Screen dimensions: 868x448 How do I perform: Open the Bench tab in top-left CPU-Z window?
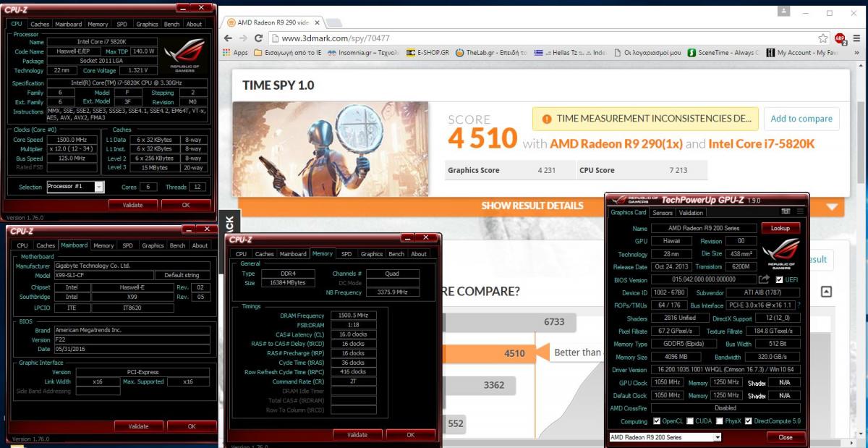point(171,24)
